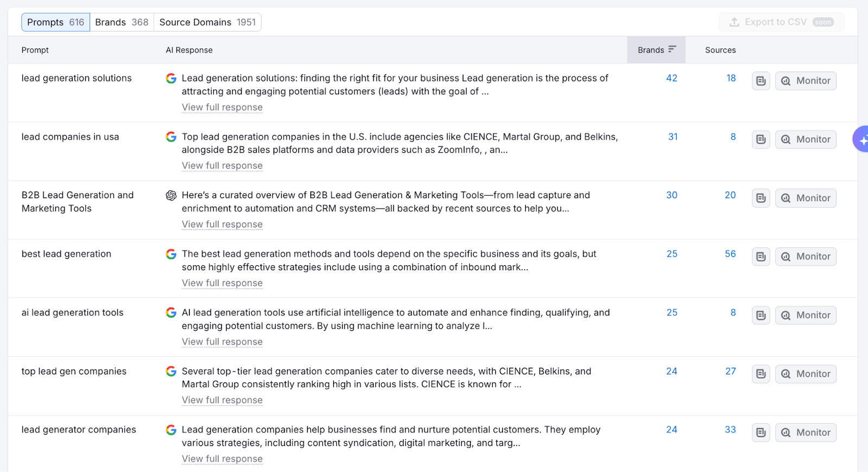The height and width of the screenshot is (472, 868).
Task: Click the document icon for ai lead generation tools
Action: [x=761, y=315]
